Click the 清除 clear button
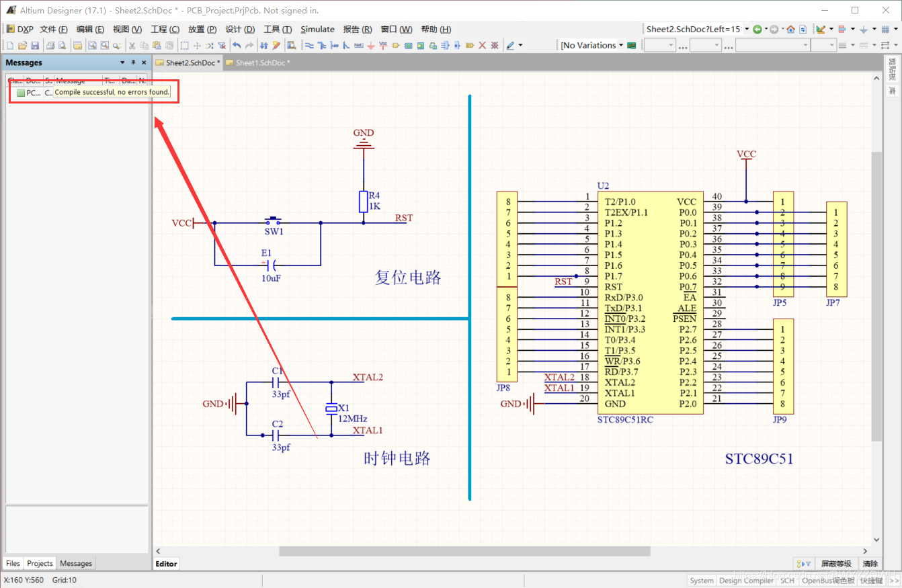 pos(870,564)
